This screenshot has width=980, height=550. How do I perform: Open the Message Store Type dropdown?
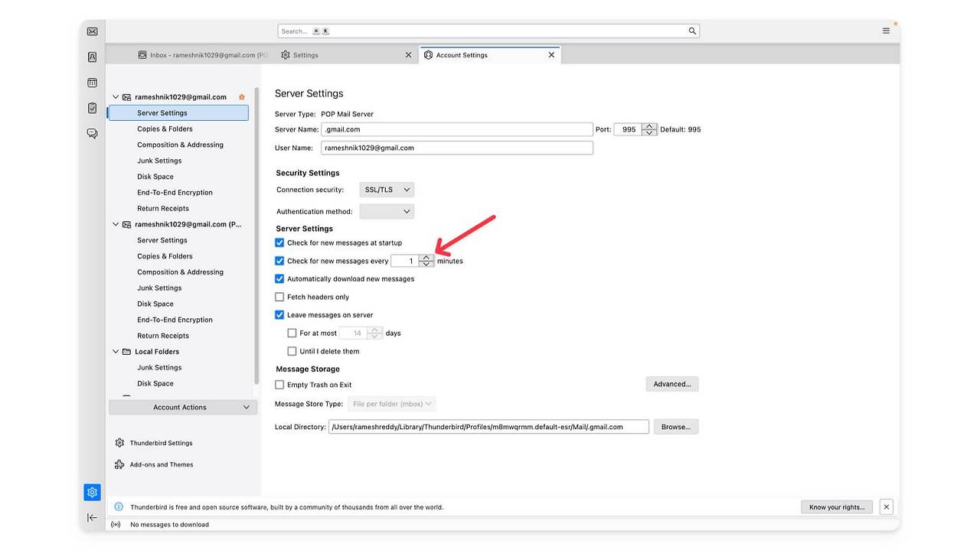coord(392,404)
